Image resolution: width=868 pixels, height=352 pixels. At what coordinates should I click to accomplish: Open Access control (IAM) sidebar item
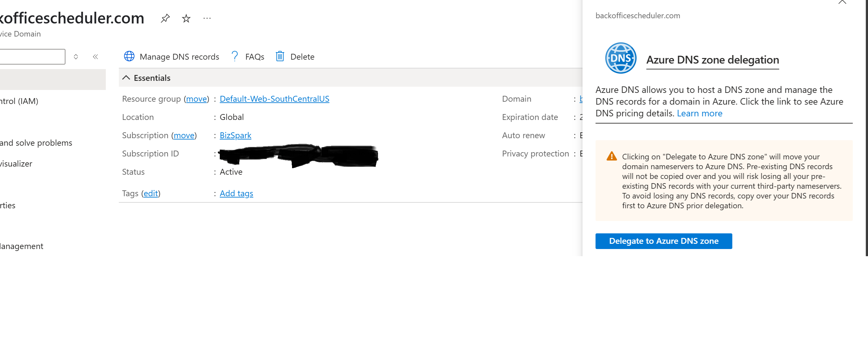[19, 101]
